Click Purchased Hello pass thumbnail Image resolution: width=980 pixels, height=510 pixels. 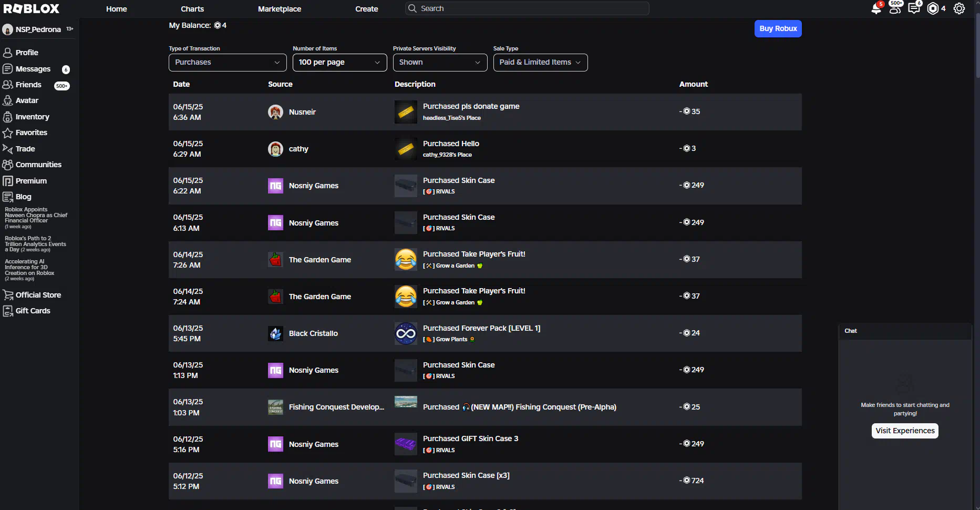point(406,149)
